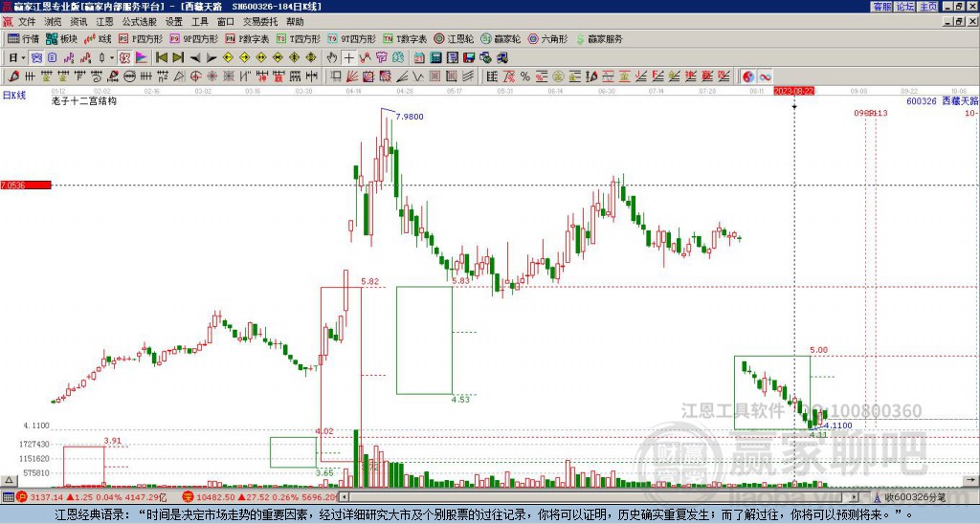Open the 浏览 menu
Image resolution: width=980 pixels, height=524 pixels.
pos(54,22)
